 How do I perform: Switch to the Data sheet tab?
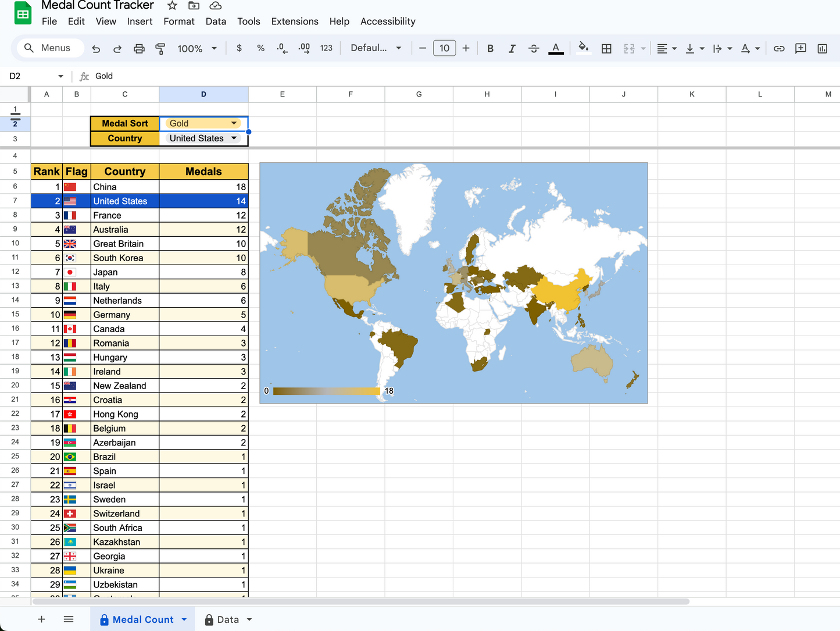(x=227, y=619)
